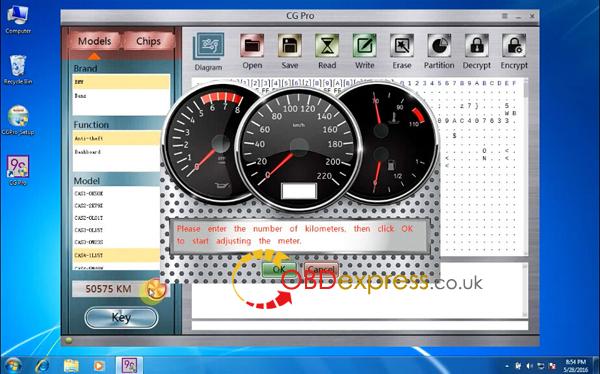Click the Key button
The height and width of the screenshot is (374, 600).
(x=121, y=318)
